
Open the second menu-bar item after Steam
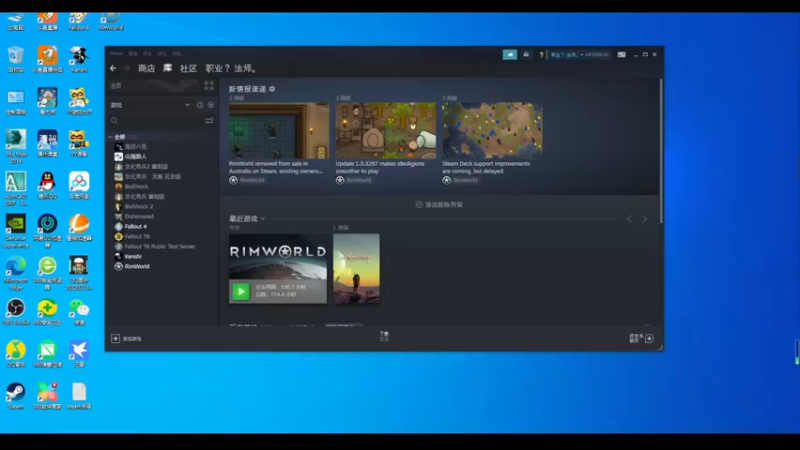(133, 54)
